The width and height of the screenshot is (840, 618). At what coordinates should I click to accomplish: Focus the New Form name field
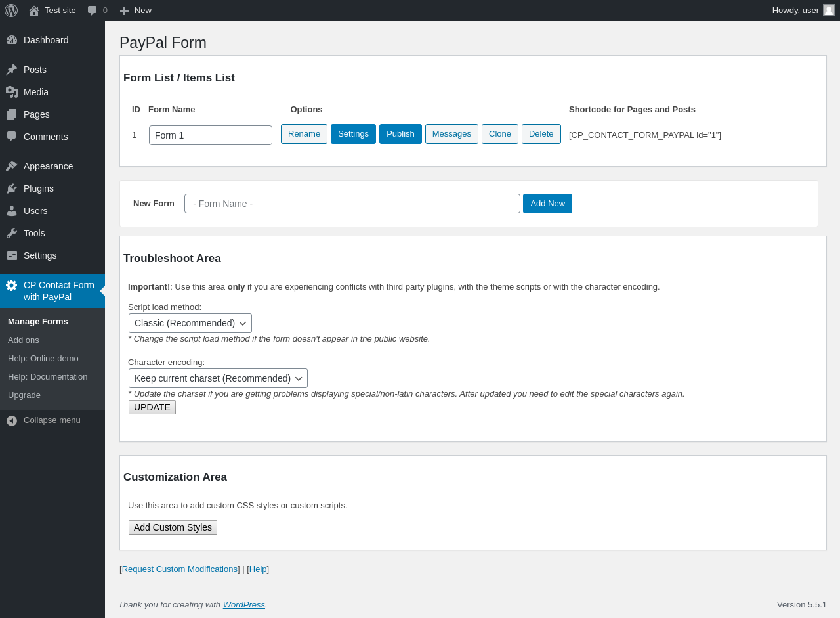tap(352, 204)
